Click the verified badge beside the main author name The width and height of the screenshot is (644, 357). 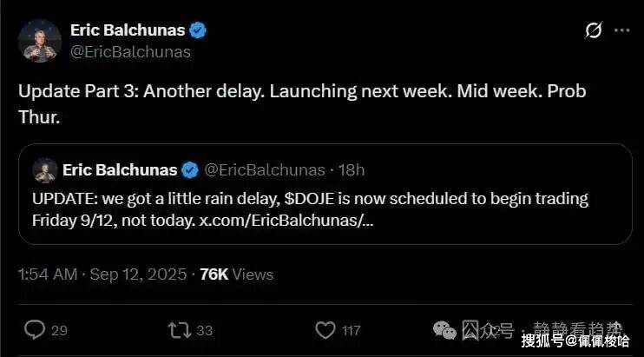pos(198,30)
